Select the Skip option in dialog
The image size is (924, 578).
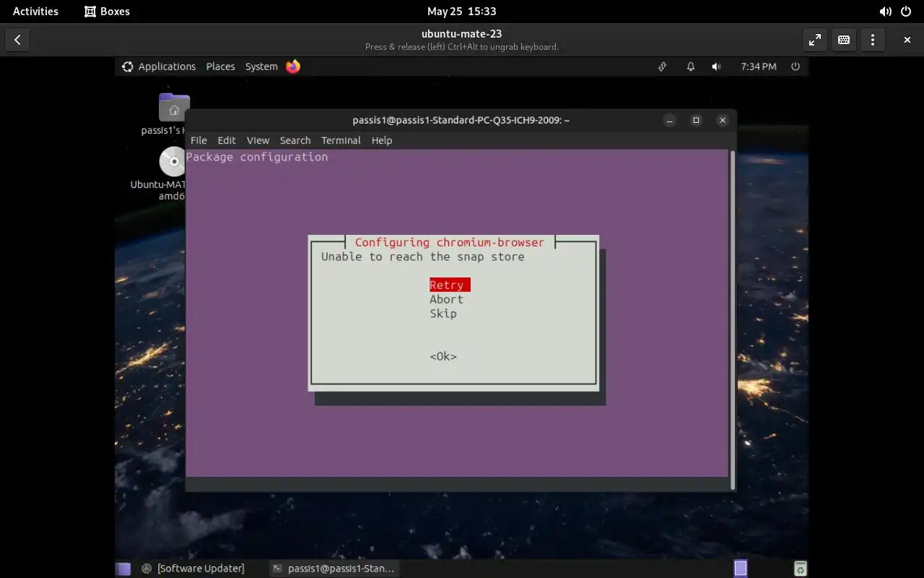point(443,314)
